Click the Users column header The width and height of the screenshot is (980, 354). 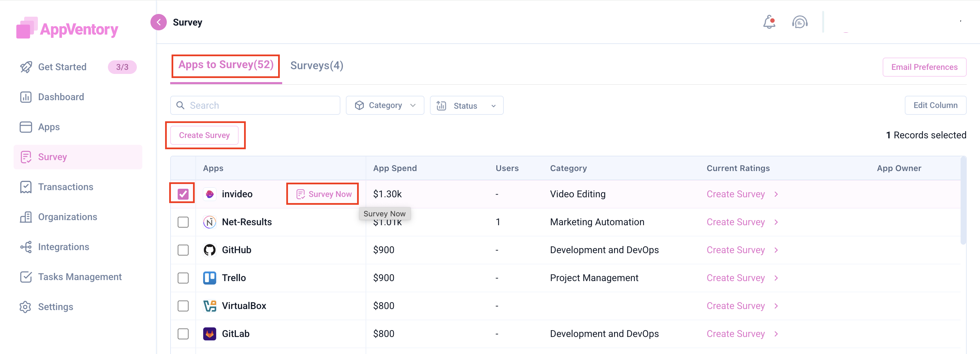pyautogui.click(x=507, y=168)
